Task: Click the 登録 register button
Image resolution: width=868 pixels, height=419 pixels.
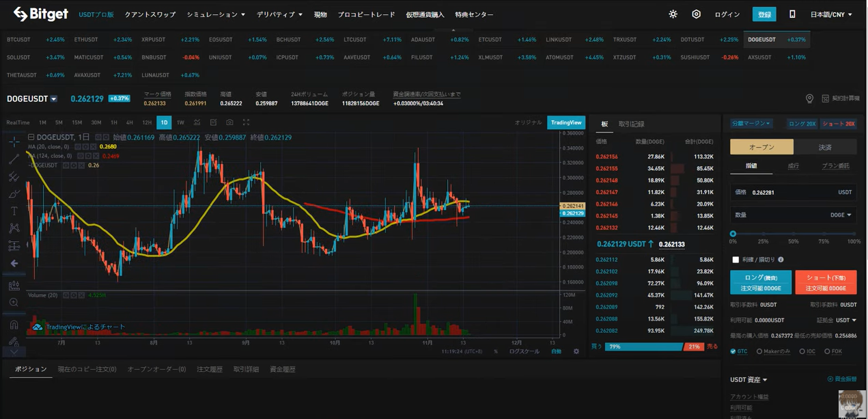Action: [764, 14]
